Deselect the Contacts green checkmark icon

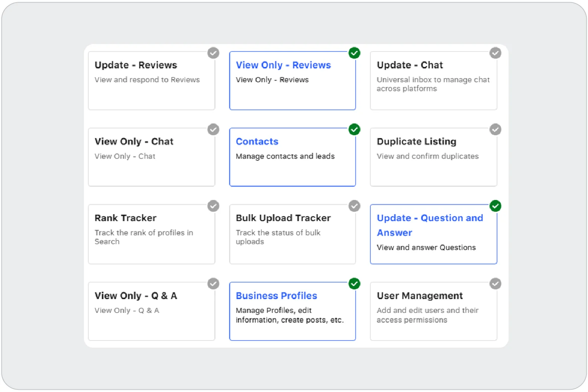click(354, 129)
